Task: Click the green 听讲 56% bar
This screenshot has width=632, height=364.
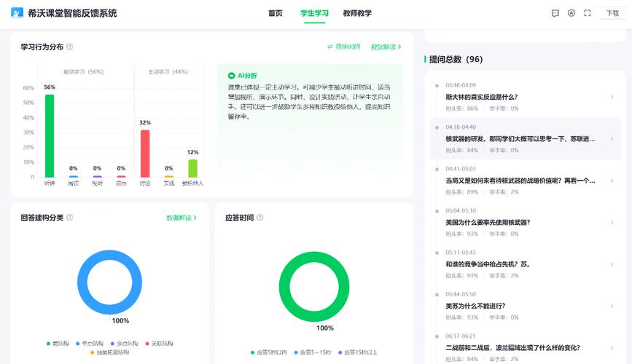Action: tap(50, 135)
